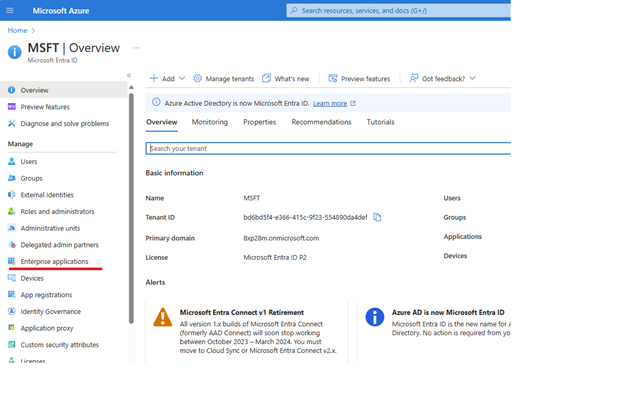Click the Microsoft Entra ID P2 license value
Image resolution: width=624 pixels, height=403 pixels.
(275, 257)
